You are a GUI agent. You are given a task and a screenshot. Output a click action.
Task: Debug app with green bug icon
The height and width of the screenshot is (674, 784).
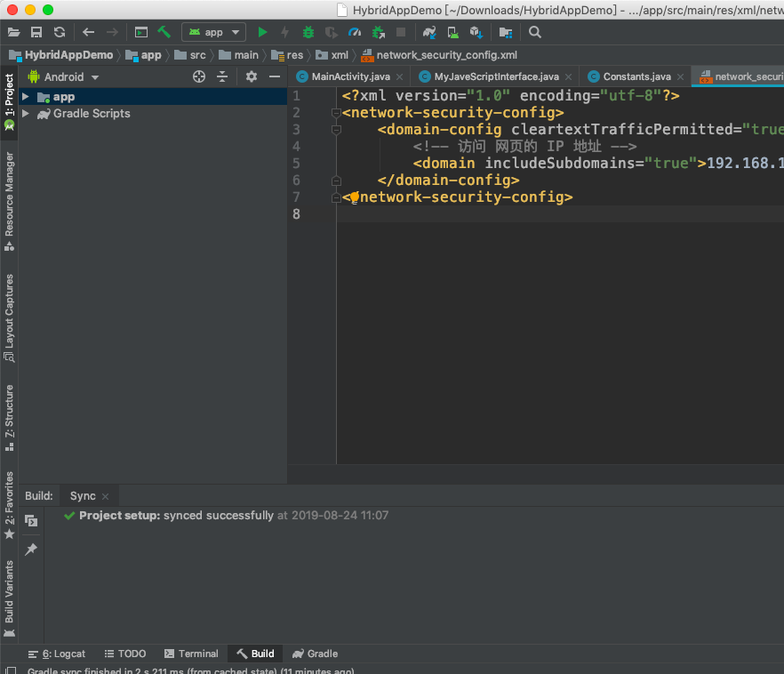click(308, 33)
